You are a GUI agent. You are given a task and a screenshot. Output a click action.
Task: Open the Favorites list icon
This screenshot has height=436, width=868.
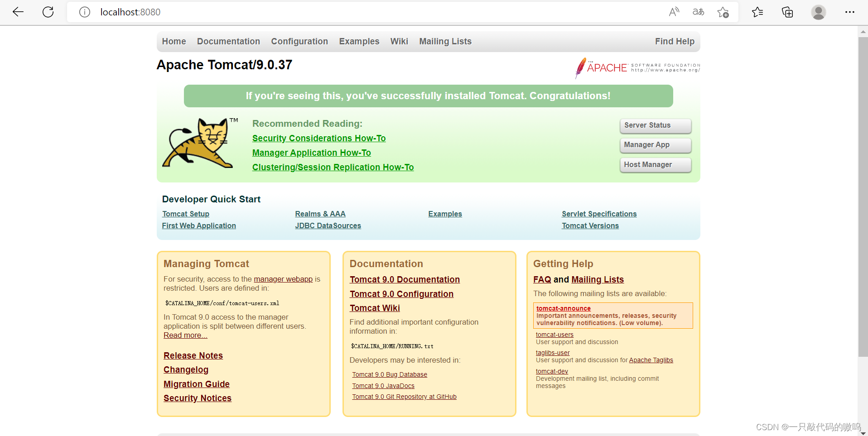757,12
